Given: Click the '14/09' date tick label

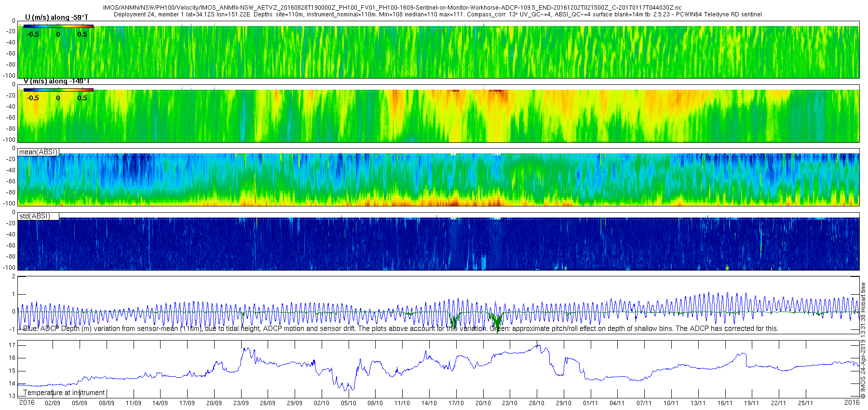Looking at the screenshot, I should click(160, 403).
